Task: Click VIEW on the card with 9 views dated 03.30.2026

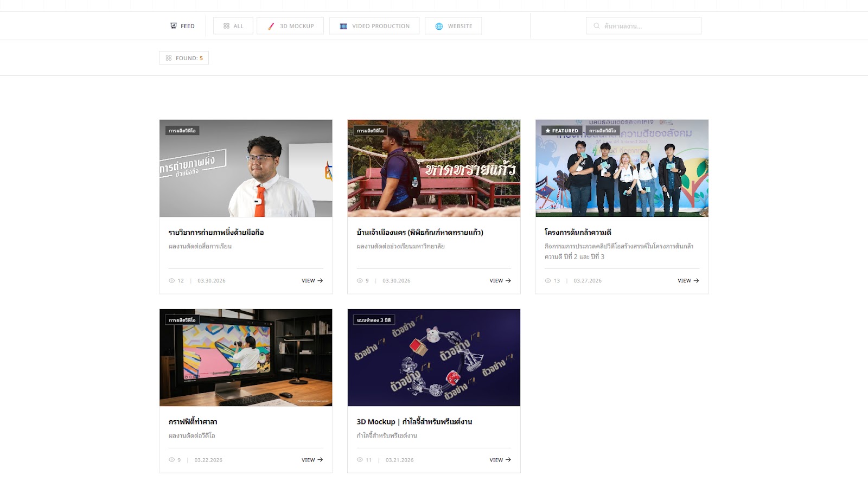Action: pyautogui.click(x=500, y=281)
